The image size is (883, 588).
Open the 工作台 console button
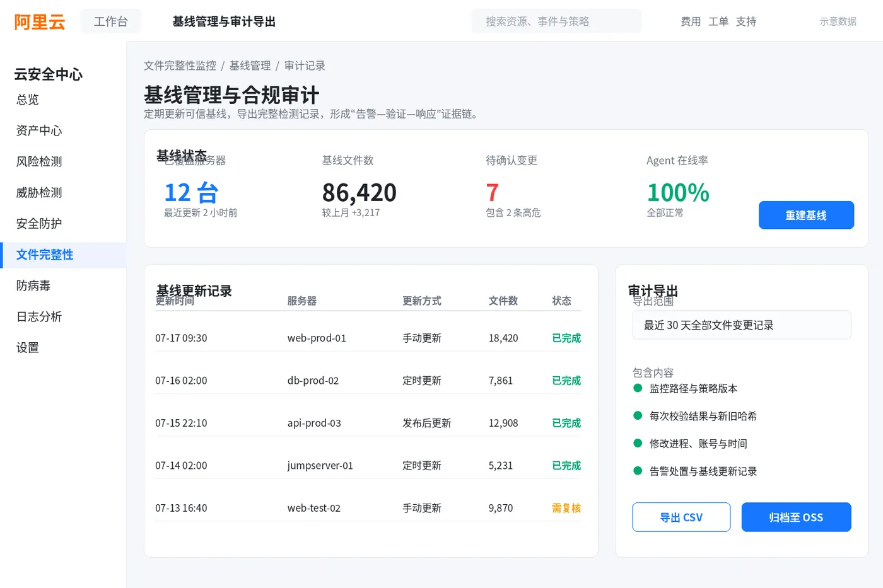[111, 21]
